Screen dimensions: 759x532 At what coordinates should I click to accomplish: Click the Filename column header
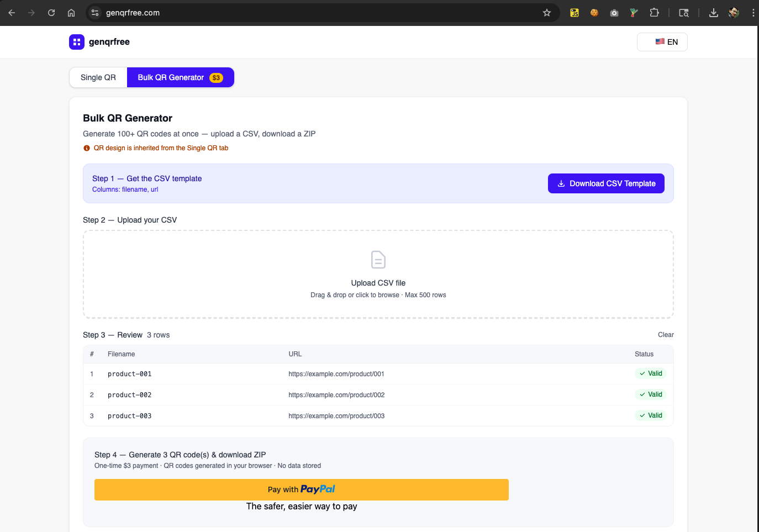(x=122, y=354)
